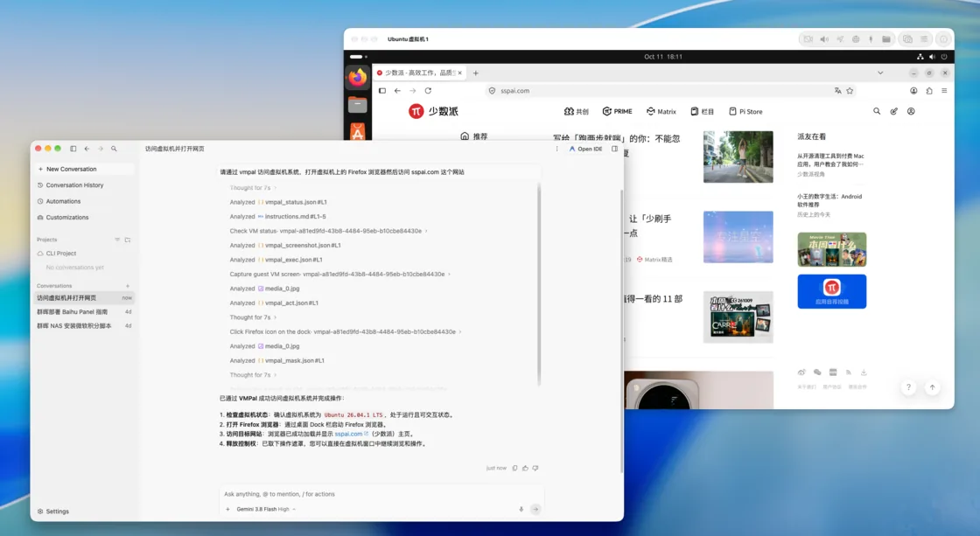The width and height of the screenshot is (980, 536).
Task: Click the send arrow button
Action: (x=535, y=509)
